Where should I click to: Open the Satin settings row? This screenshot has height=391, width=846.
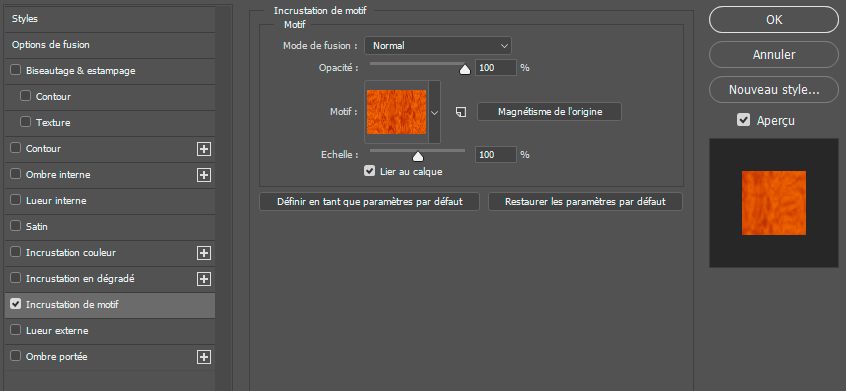pos(110,227)
